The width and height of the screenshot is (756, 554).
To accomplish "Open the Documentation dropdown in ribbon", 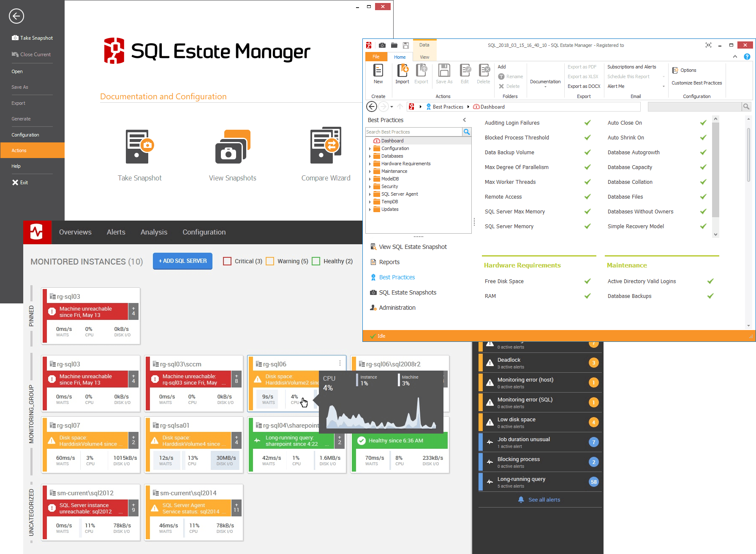I will (x=545, y=82).
